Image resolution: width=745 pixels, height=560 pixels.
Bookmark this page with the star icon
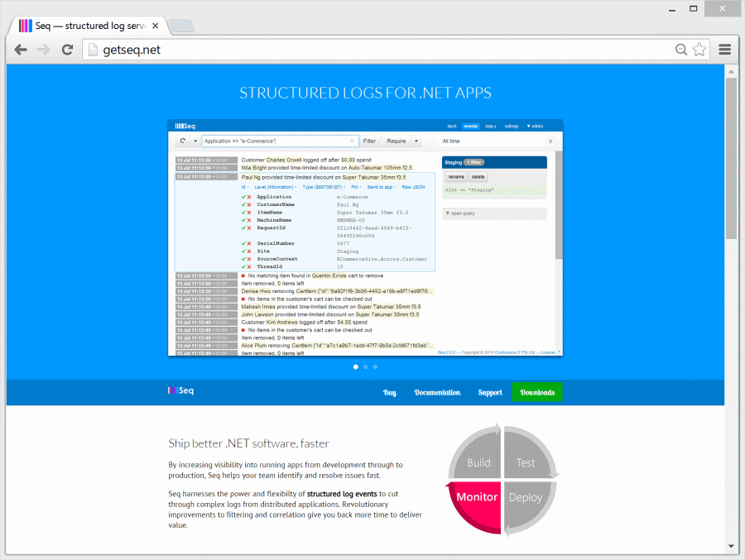tap(699, 50)
